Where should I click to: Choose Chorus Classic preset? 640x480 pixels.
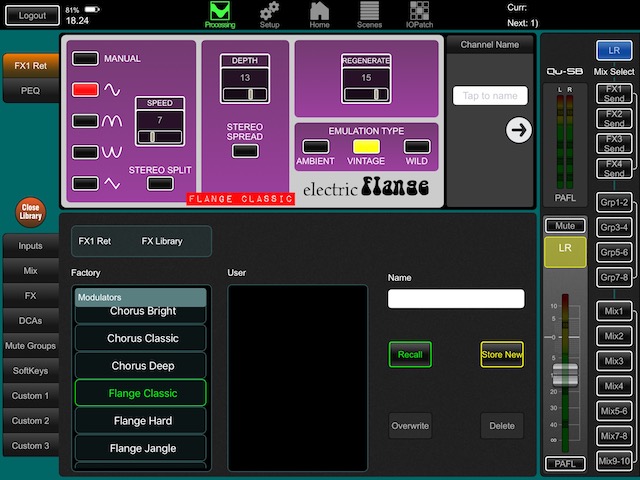141,338
